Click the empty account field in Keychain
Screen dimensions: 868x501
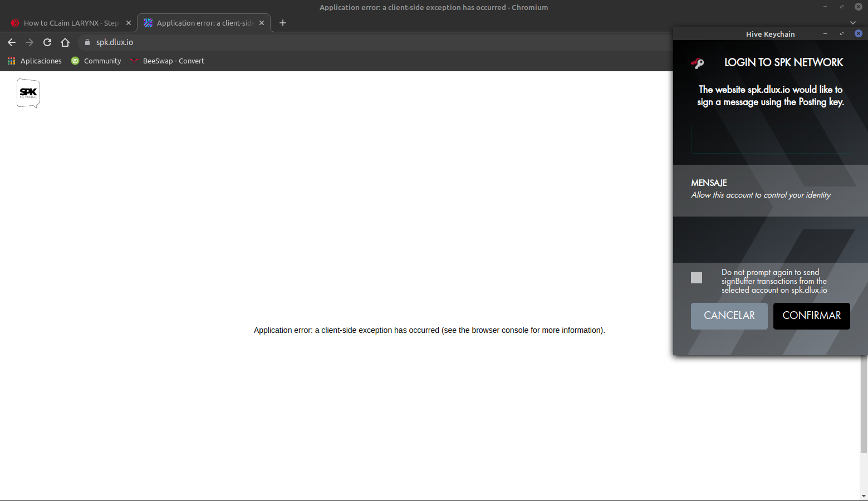tap(771, 140)
